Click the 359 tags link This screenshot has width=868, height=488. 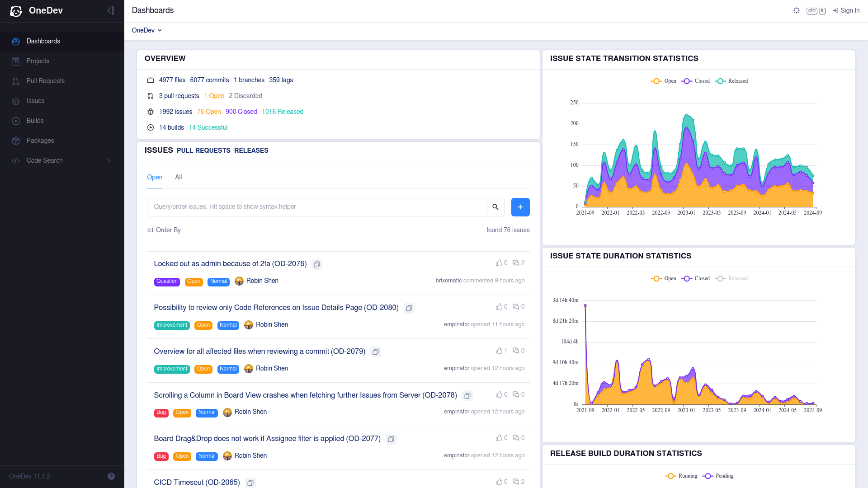[x=281, y=80]
